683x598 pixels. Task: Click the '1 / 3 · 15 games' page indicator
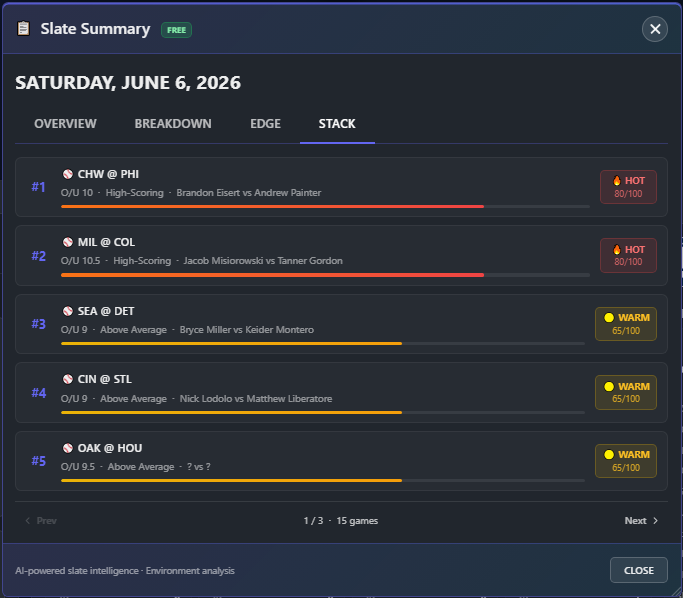(341, 520)
